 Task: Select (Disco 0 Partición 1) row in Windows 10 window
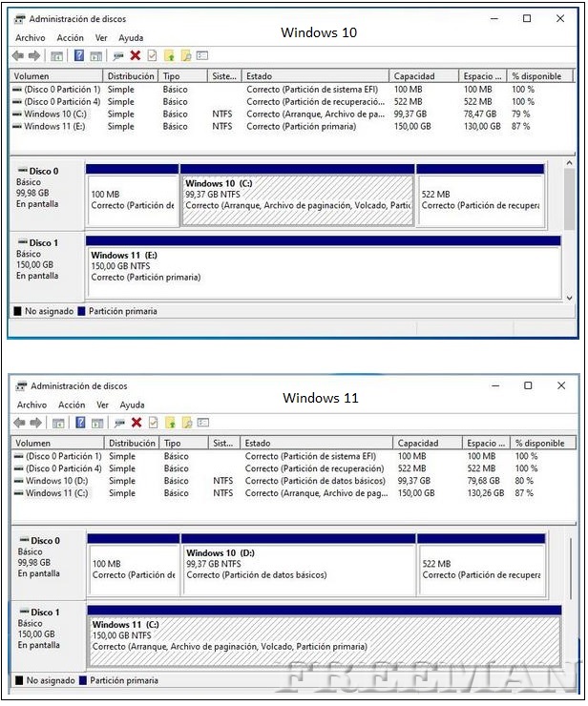coord(292,89)
